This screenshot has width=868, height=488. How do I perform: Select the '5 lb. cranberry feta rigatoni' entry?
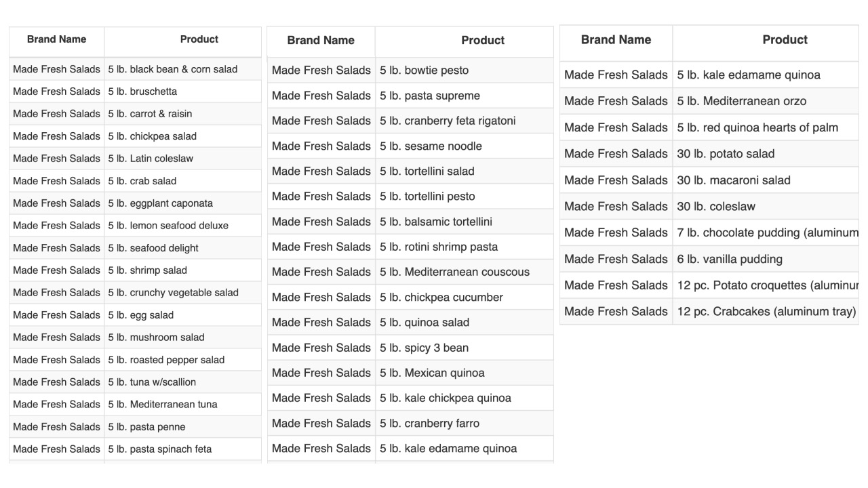click(x=465, y=121)
